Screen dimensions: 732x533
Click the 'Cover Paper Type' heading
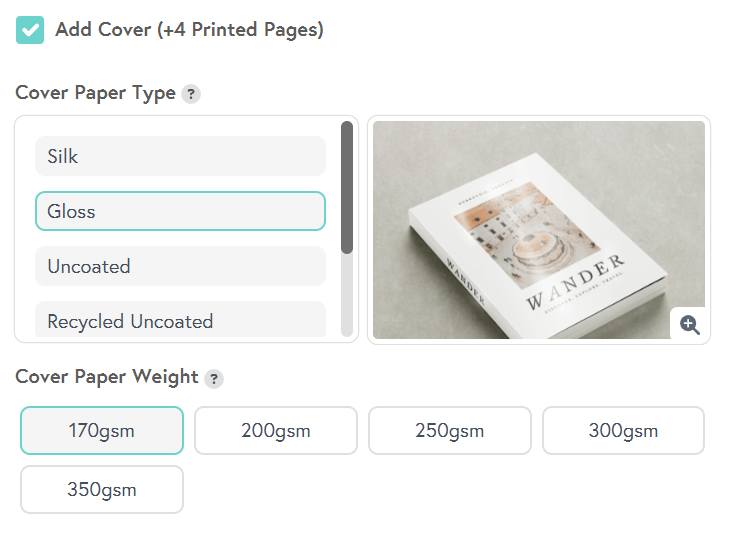(95, 93)
